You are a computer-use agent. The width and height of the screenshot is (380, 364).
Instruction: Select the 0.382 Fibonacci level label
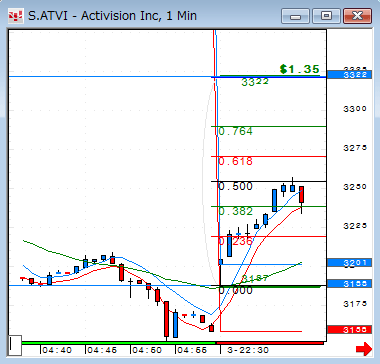(x=236, y=211)
